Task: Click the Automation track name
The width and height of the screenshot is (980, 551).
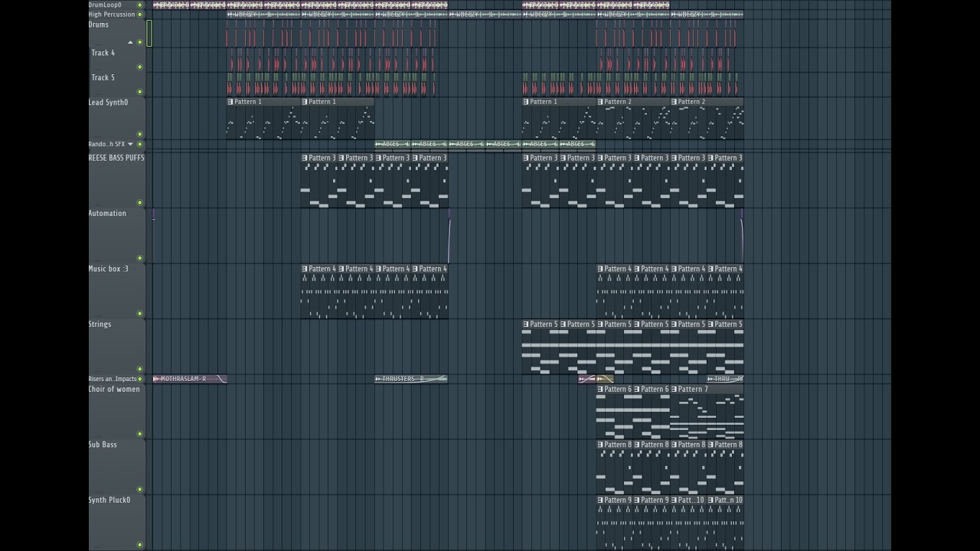Action: tap(107, 214)
